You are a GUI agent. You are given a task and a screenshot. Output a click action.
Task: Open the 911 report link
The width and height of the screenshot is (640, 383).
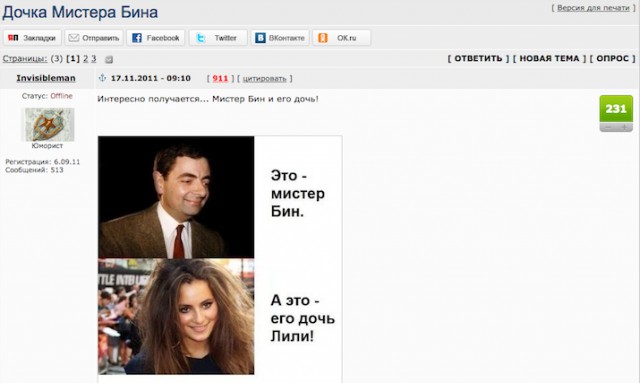(x=220, y=78)
